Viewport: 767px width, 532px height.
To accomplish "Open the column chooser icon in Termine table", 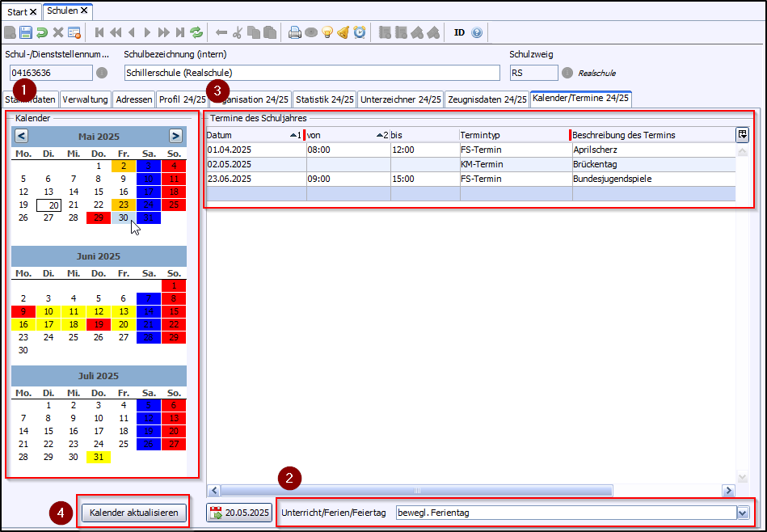I will click(742, 134).
